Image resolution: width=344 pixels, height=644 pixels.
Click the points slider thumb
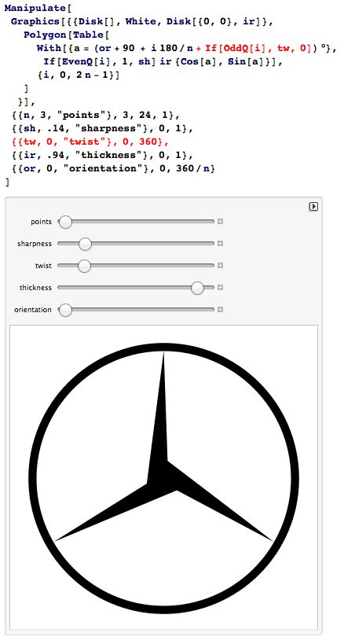[x=65, y=223]
